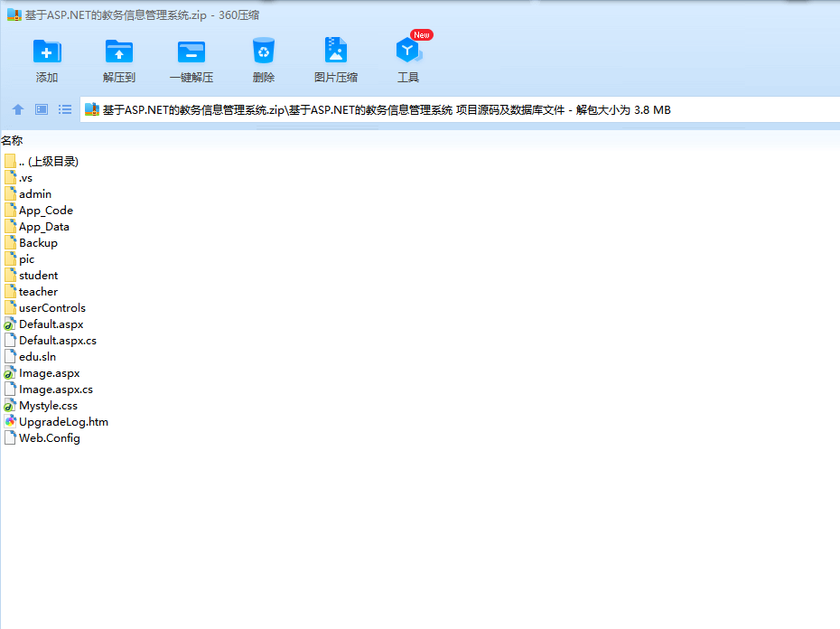Go up one level with the up arrow

tap(18, 109)
